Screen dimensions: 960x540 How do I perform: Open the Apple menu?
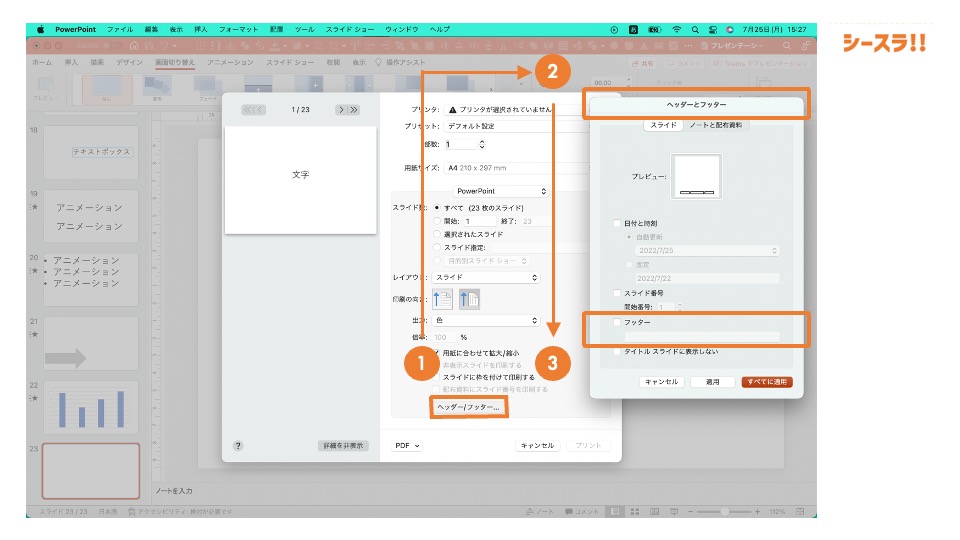[41, 30]
